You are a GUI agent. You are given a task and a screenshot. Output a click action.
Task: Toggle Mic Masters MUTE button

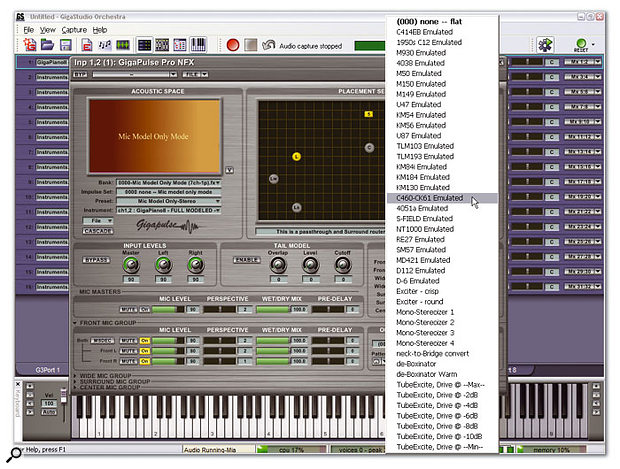(x=128, y=309)
